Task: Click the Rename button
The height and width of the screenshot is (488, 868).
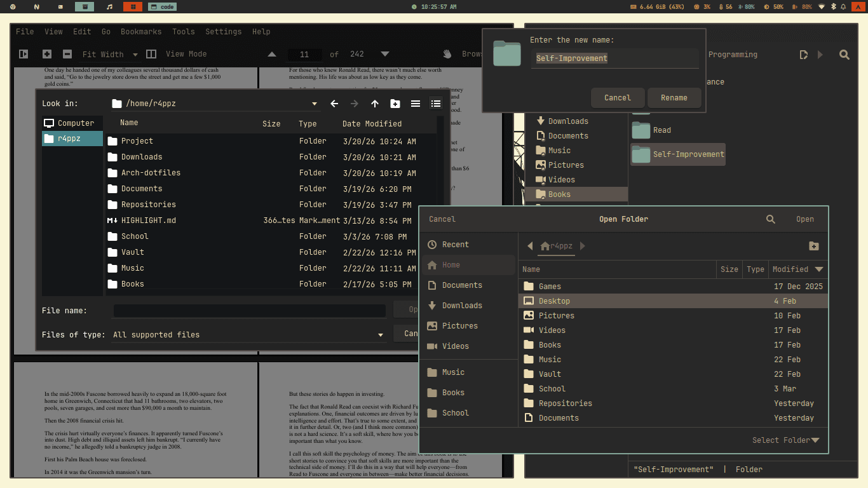Action: (x=674, y=98)
